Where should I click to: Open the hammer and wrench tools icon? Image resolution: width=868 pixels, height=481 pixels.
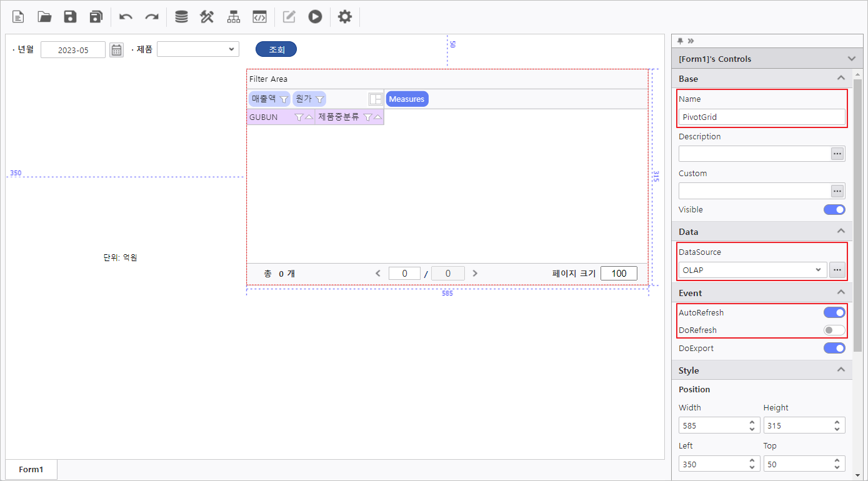click(x=207, y=17)
